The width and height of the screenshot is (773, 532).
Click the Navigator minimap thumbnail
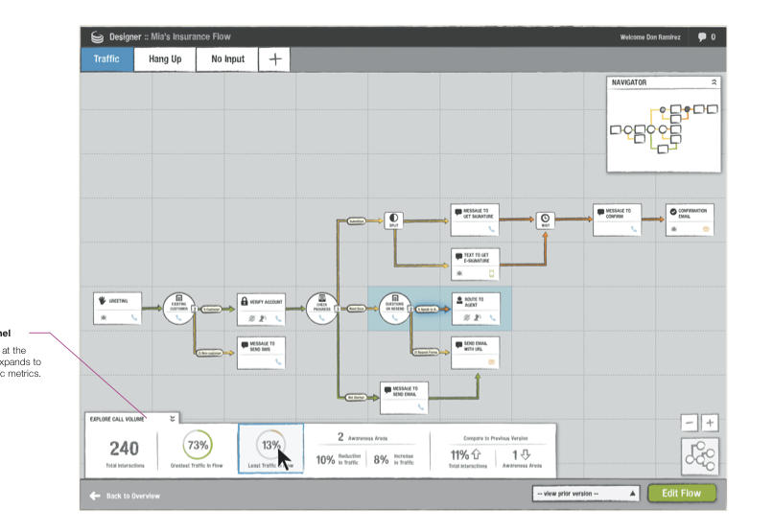click(x=664, y=129)
